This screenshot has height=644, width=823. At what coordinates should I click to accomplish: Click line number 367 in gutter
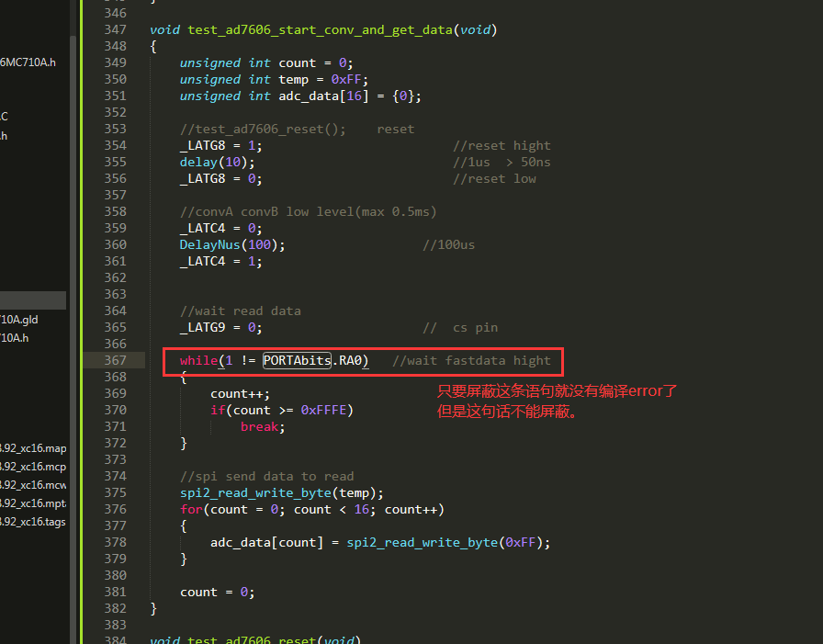115,360
